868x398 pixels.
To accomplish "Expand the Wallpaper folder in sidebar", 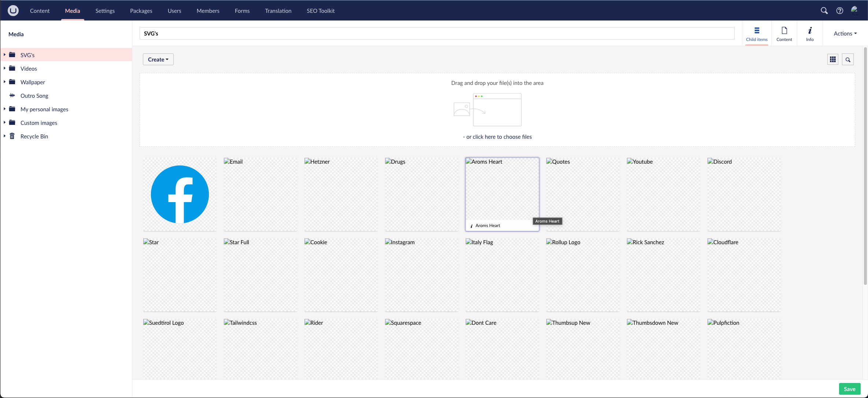I will [4, 82].
